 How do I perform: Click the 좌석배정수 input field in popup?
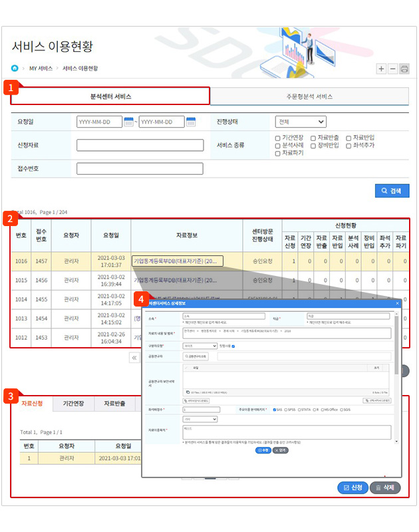pyautogui.click(x=202, y=410)
